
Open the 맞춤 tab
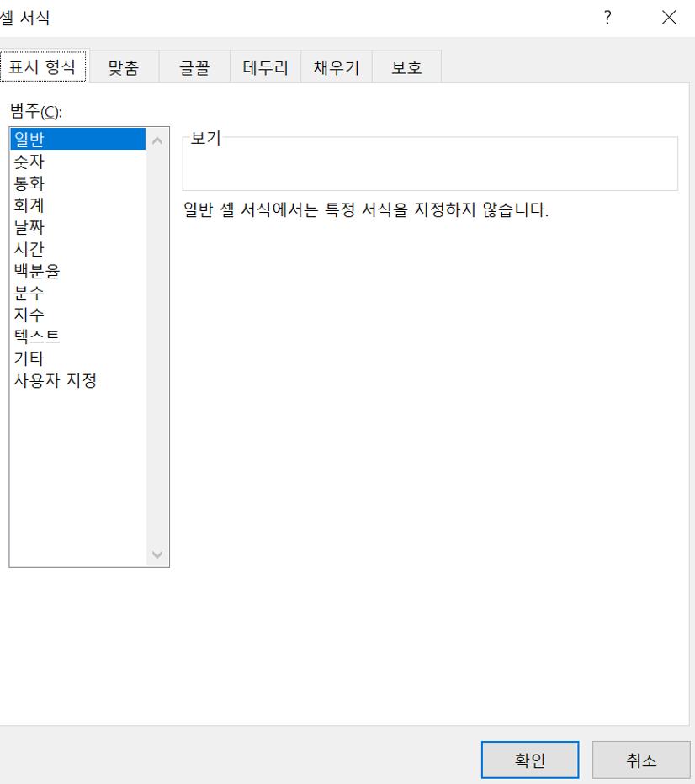[x=124, y=67]
